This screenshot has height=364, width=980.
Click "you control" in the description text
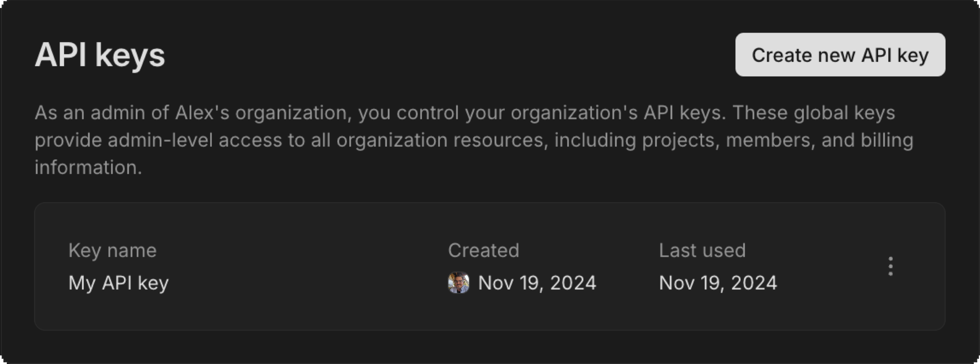coord(408,113)
